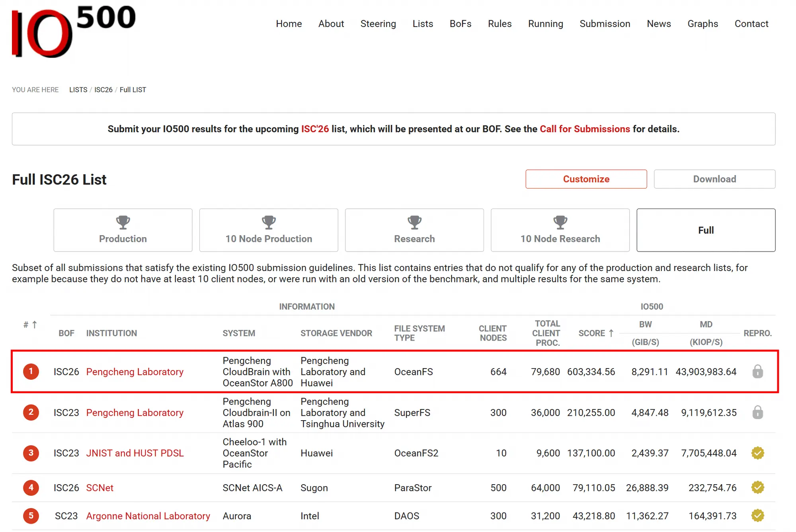Viewport: 796px width, 532px height.
Task: Click CLIENT NODES column header
Action: (x=493, y=333)
